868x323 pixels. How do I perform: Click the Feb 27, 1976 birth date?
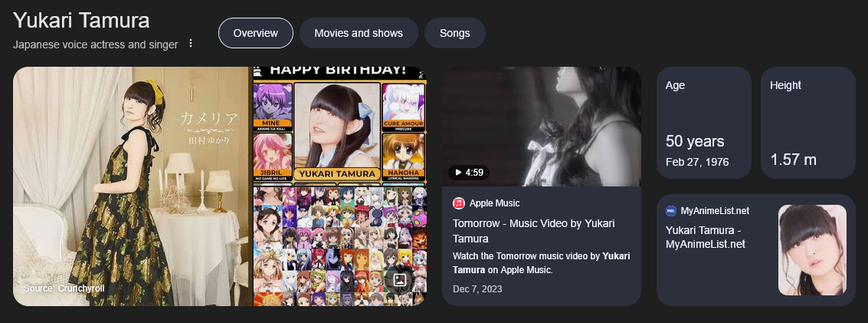click(697, 163)
